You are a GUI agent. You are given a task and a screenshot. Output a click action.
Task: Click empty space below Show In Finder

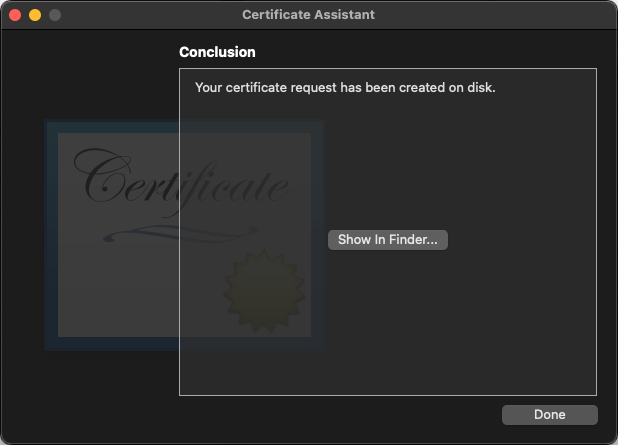pyautogui.click(x=387, y=320)
